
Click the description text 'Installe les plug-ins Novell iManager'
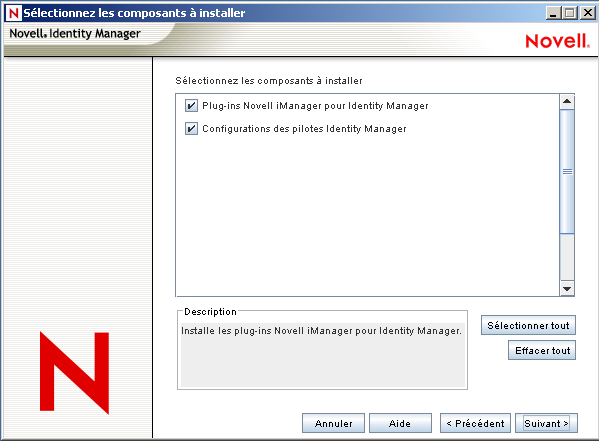coord(321,331)
